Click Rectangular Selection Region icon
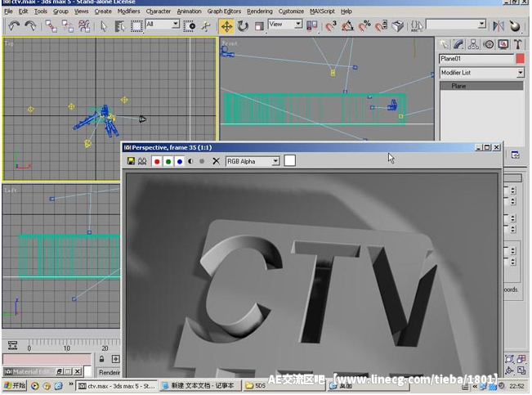This screenshot has height=395, width=532. [136, 26]
